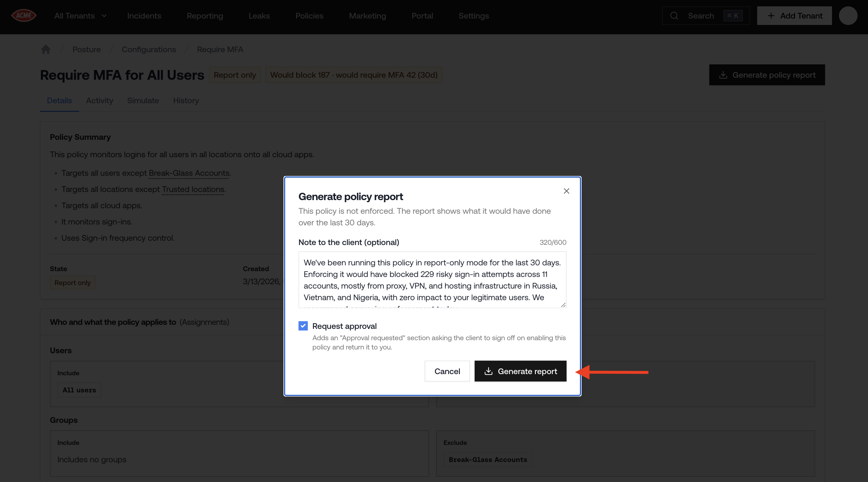The width and height of the screenshot is (868, 482).
Task: Open the History tab
Action: tap(186, 100)
